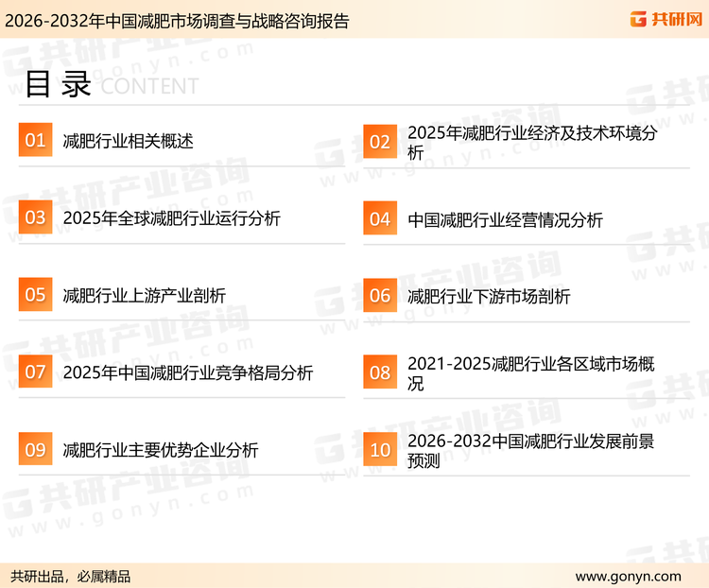709x588 pixels.
Task: Open 2025年减肥行业经济及技术环境分析 chapter
Action: point(532,142)
